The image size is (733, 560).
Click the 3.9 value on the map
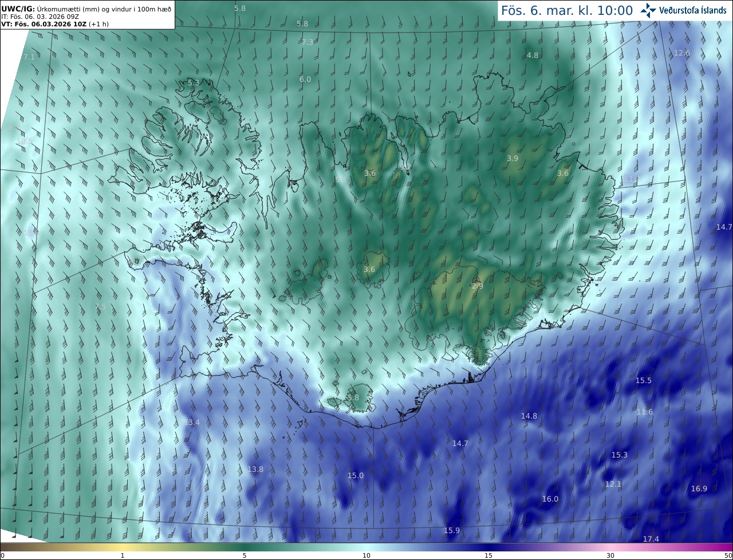[x=513, y=159]
